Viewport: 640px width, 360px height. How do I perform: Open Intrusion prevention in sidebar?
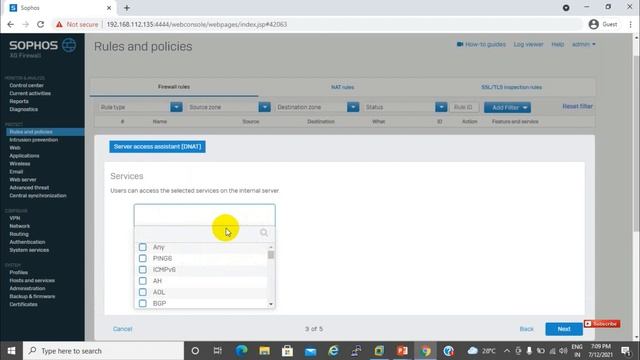(33, 140)
